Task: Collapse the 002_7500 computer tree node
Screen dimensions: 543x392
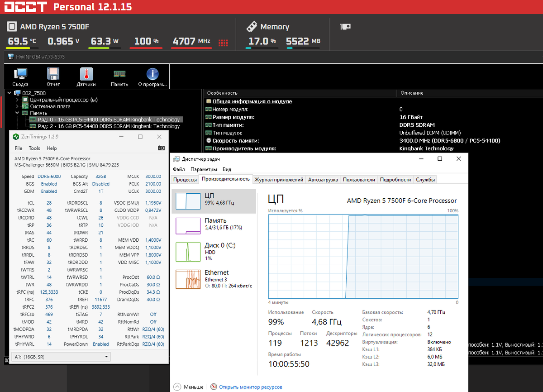Action: pyautogui.click(x=10, y=93)
